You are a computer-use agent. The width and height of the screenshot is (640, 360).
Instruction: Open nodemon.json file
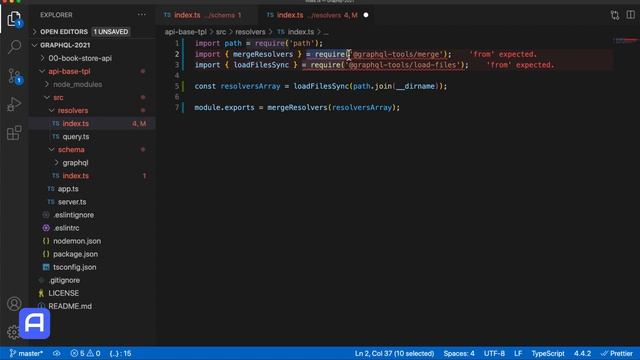pos(77,241)
